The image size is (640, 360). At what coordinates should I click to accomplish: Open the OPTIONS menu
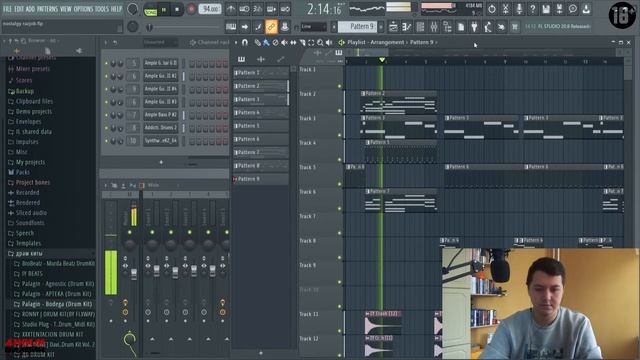(x=83, y=9)
